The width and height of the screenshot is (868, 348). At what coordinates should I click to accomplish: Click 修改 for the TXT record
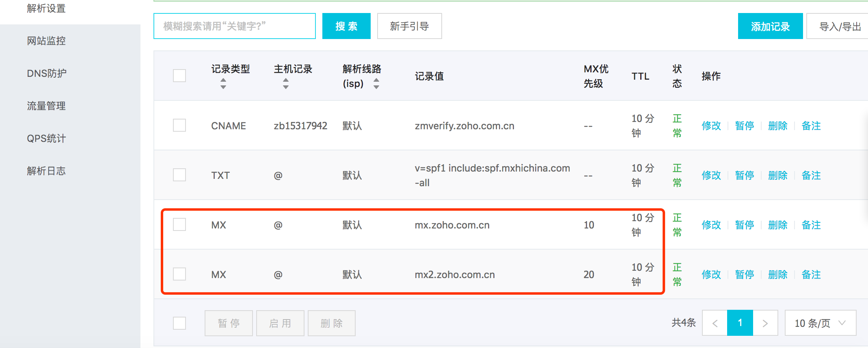pyautogui.click(x=711, y=175)
